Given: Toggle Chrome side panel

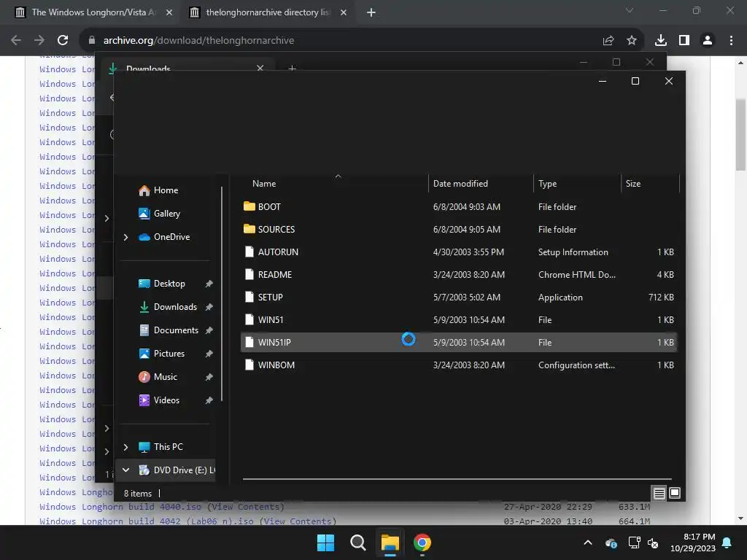Looking at the screenshot, I should click(x=684, y=41).
